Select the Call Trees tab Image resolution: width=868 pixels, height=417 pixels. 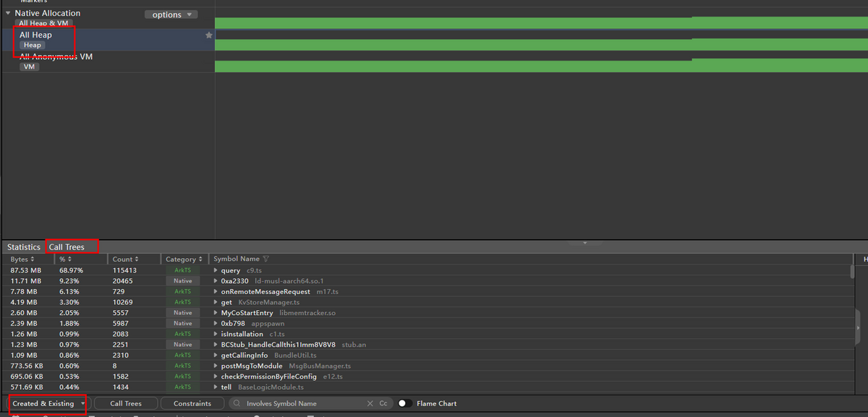pos(67,247)
